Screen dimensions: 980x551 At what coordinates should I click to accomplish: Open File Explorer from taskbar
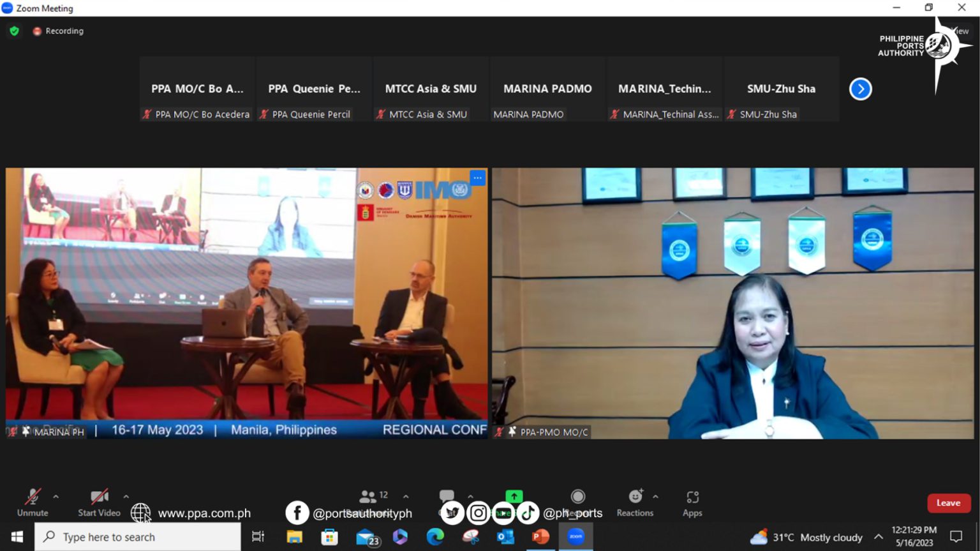(x=294, y=537)
